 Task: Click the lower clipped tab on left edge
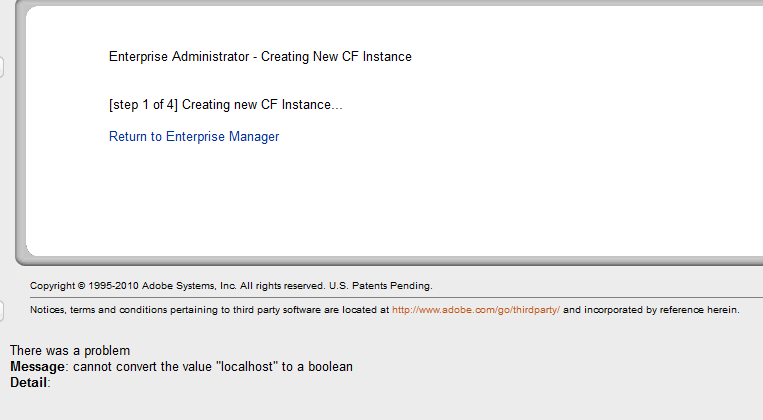[x=2, y=311]
